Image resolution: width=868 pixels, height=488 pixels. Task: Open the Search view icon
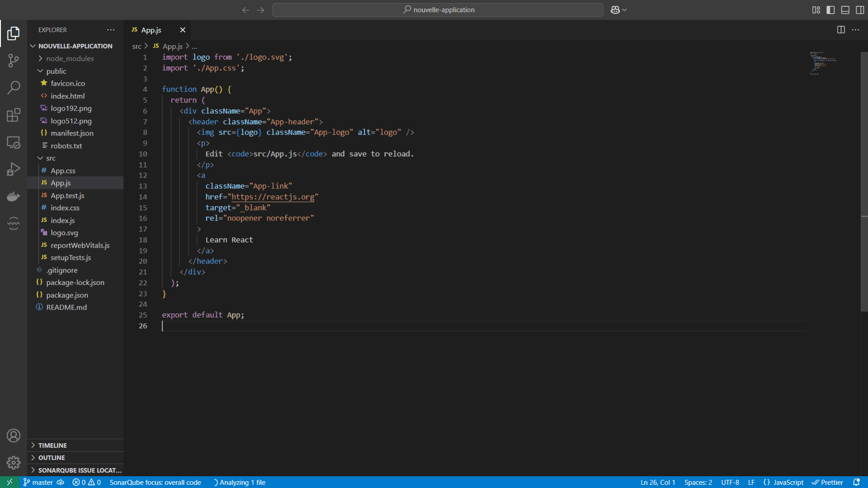[x=14, y=88]
